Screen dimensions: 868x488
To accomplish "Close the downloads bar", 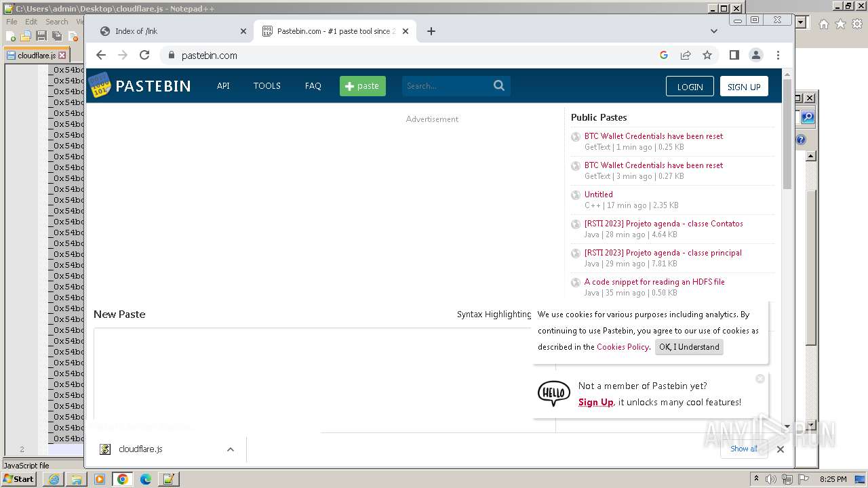I will tap(781, 449).
